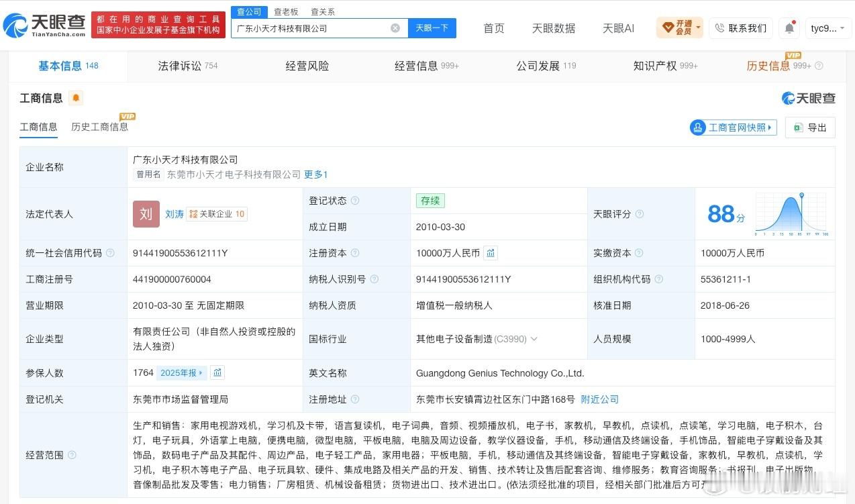Click 联系我们 button
Viewport: 855px width, 504px height.
(740, 28)
